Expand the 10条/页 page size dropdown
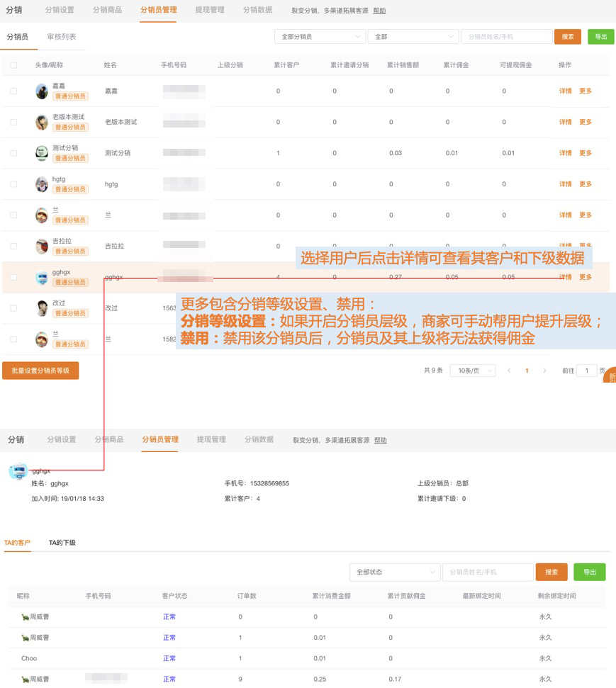 tap(472, 371)
